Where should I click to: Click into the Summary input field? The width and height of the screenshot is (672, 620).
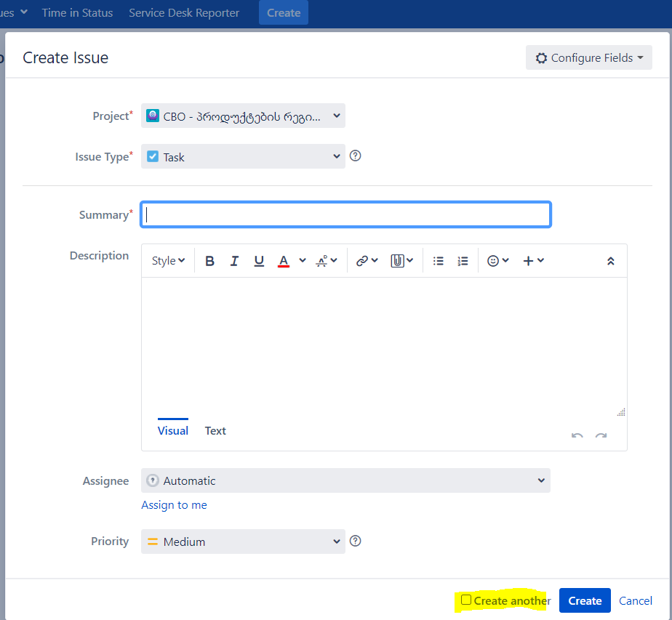click(x=345, y=214)
